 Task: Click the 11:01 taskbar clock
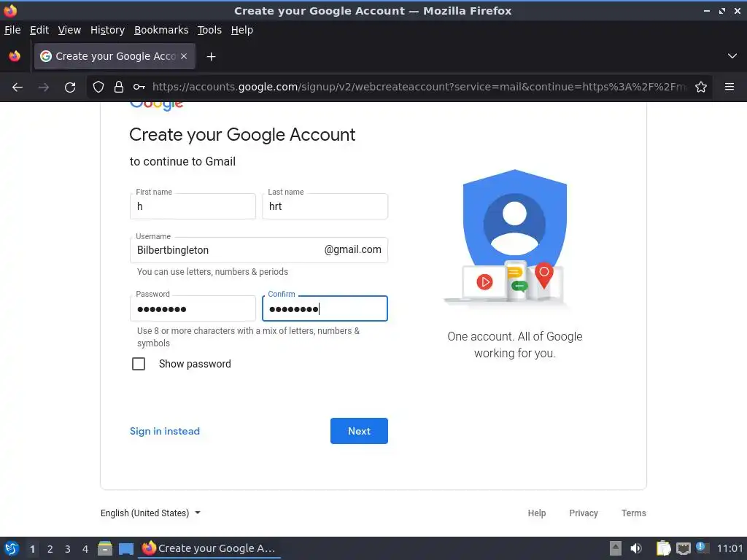click(729, 548)
